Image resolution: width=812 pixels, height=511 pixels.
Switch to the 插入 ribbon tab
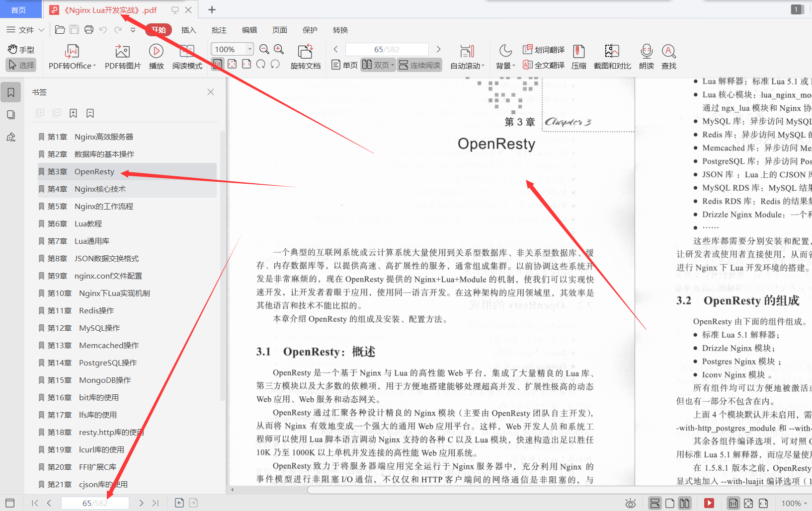point(188,30)
